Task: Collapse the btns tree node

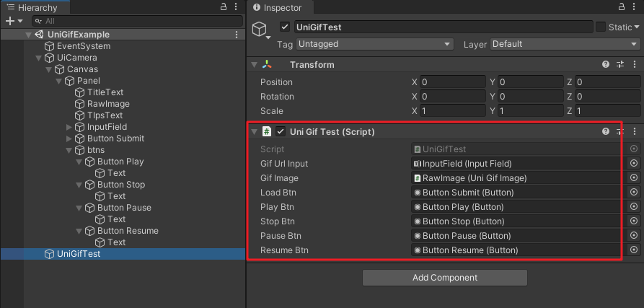Action: pyautogui.click(x=69, y=150)
